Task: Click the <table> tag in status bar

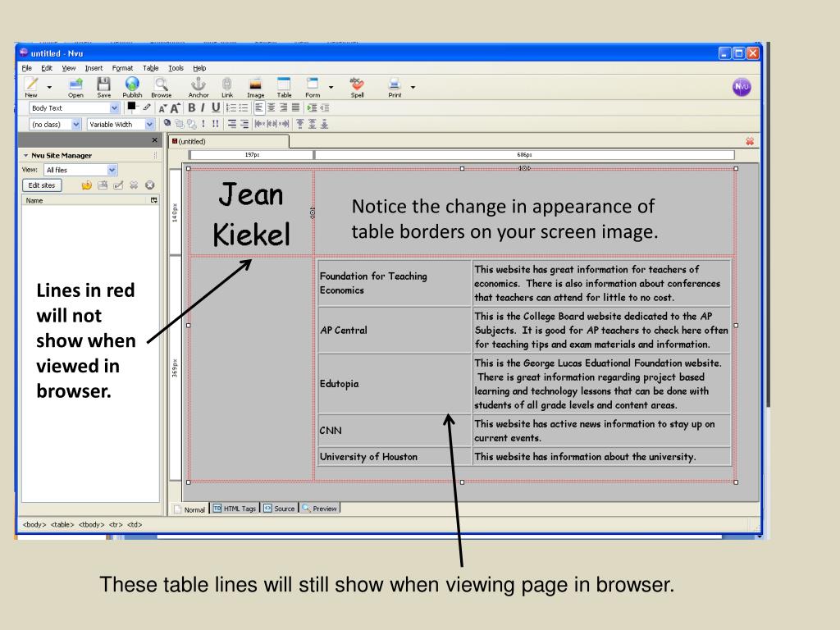Action: (62, 524)
